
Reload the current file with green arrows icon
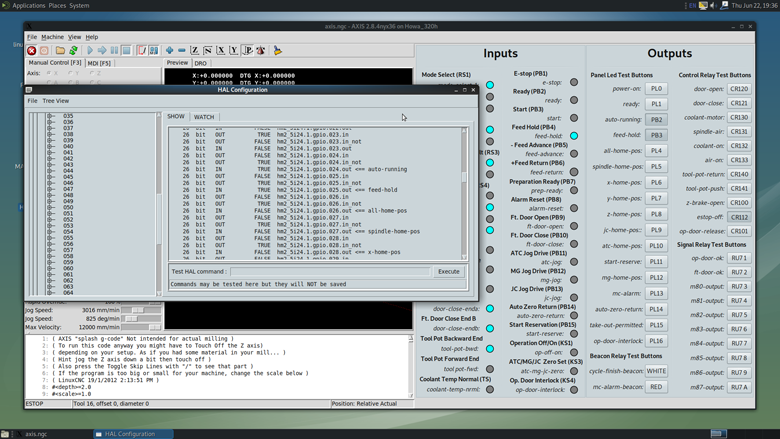coord(73,51)
